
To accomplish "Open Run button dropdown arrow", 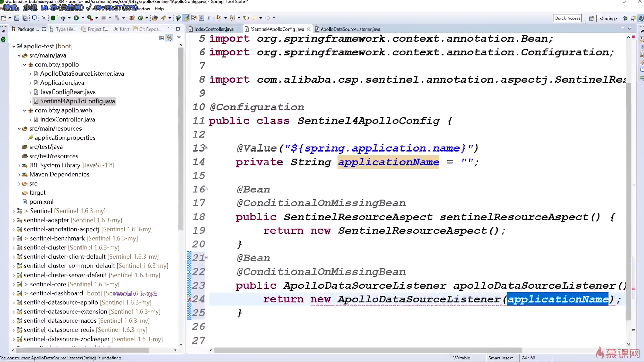I will point(83,18).
